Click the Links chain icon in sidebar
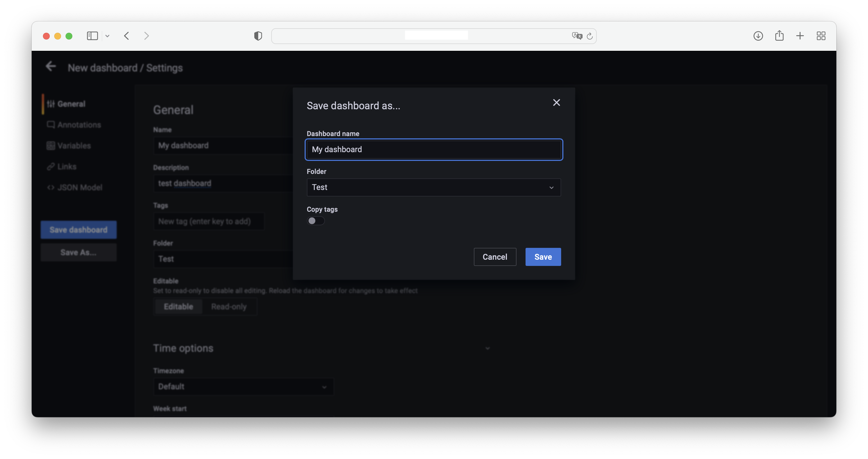Image resolution: width=868 pixels, height=459 pixels. point(51,167)
